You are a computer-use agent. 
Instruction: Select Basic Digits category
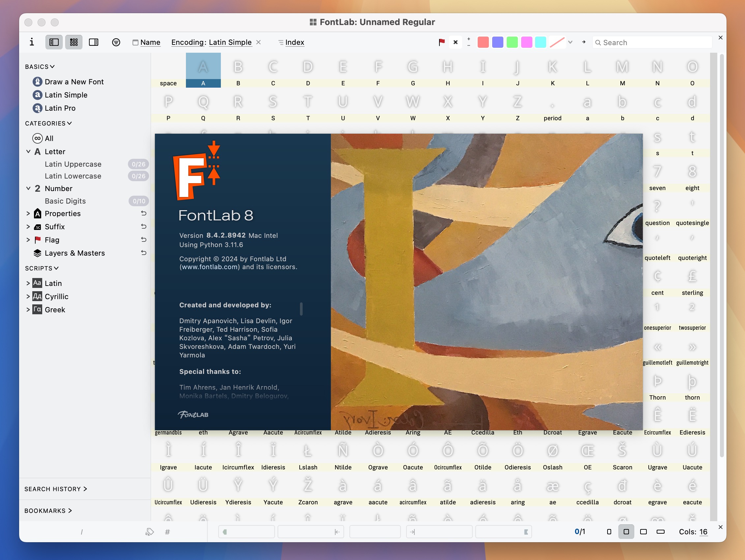[x=65, y=201]
